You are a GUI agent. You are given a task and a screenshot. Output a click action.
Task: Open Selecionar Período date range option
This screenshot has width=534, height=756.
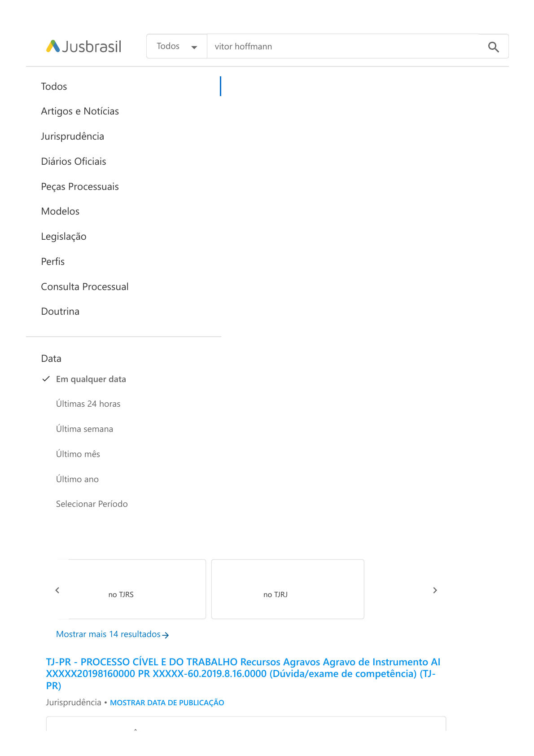(92, 504)
